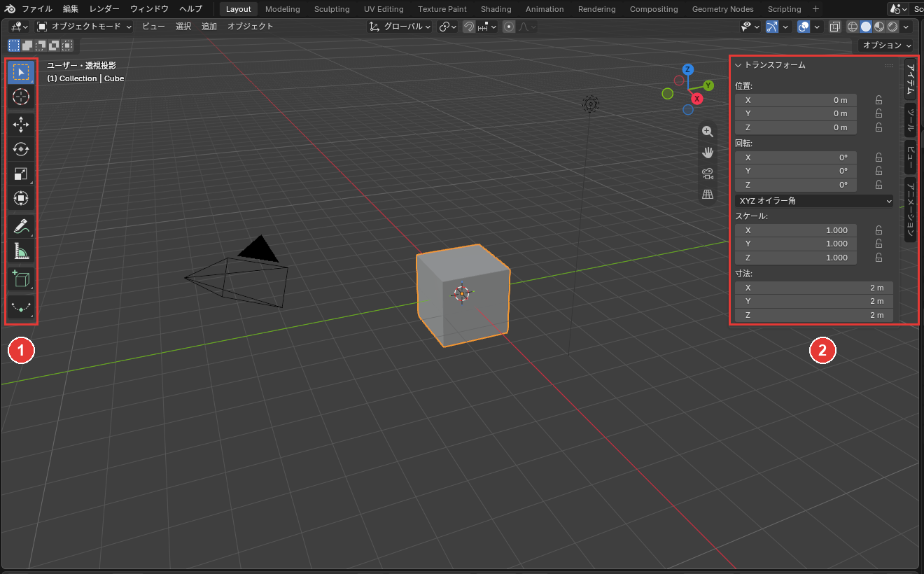
Task: Click the Blender logo menu icon
Action: pos(10,9)
